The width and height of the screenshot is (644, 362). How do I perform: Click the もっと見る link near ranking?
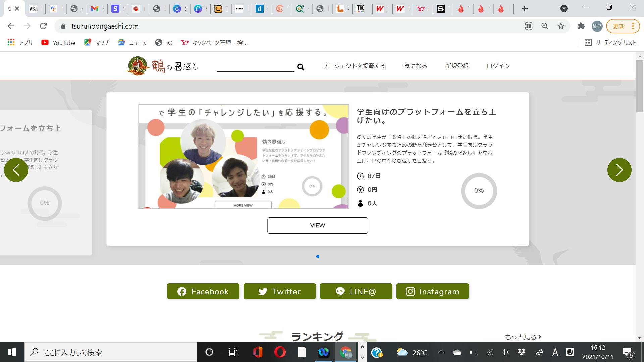point(523,337)
